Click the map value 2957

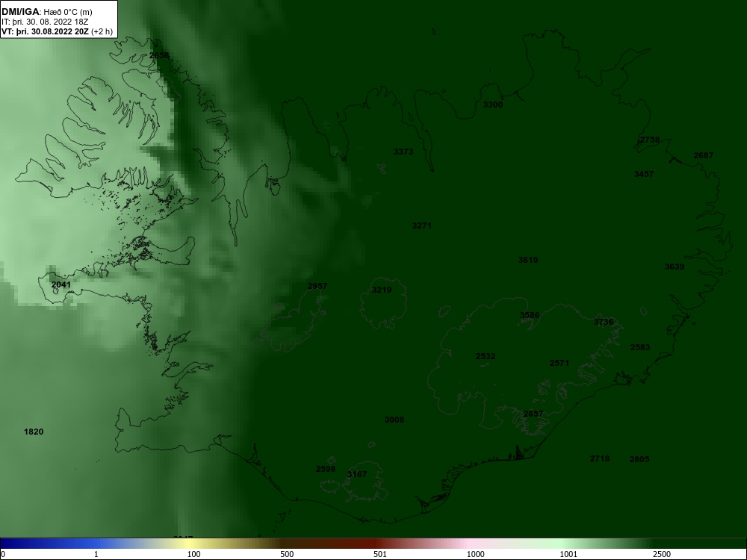[317, 286]
